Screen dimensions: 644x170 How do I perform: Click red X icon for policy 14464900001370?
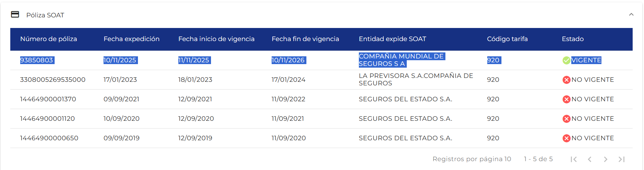coord(566,99)
